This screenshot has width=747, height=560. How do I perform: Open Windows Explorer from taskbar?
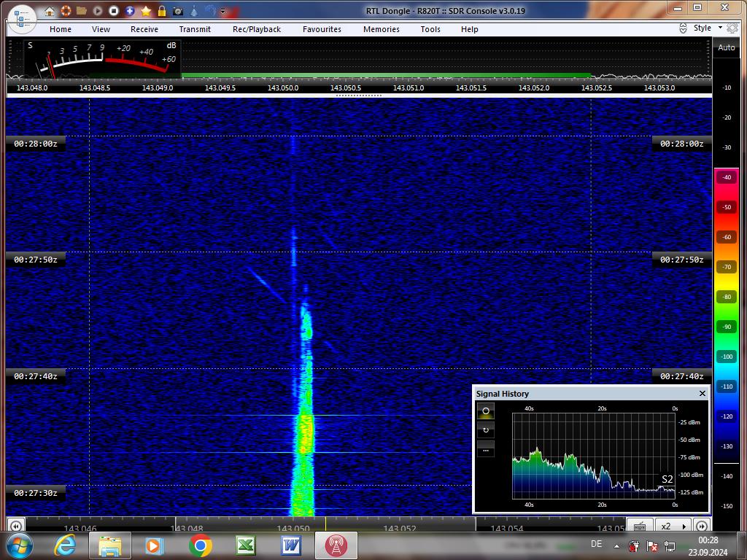(109, 545)
